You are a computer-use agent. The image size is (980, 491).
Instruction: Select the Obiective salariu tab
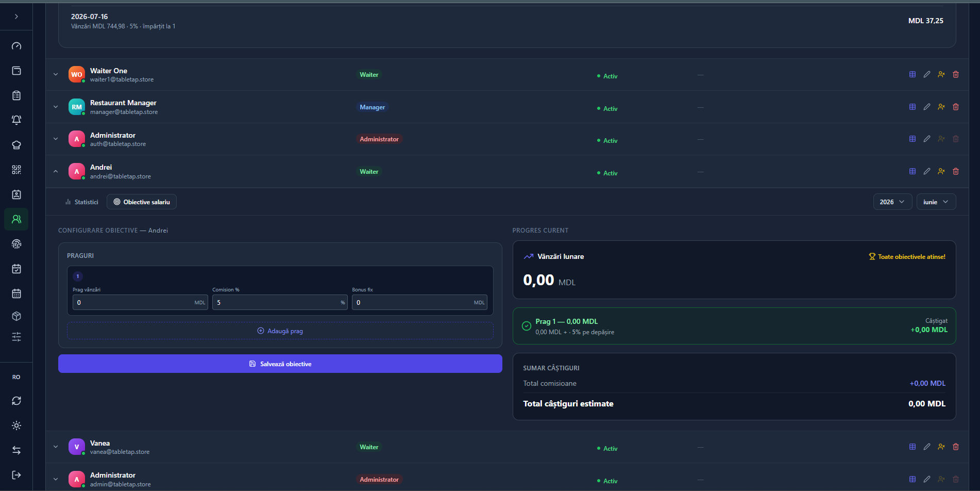[142, 202]
